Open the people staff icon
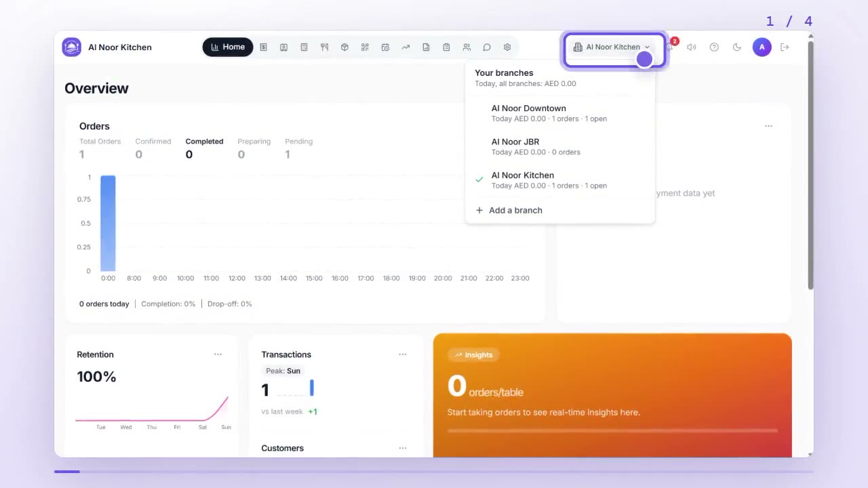Screen dimensions: 868x488 (x=467, y=47)
